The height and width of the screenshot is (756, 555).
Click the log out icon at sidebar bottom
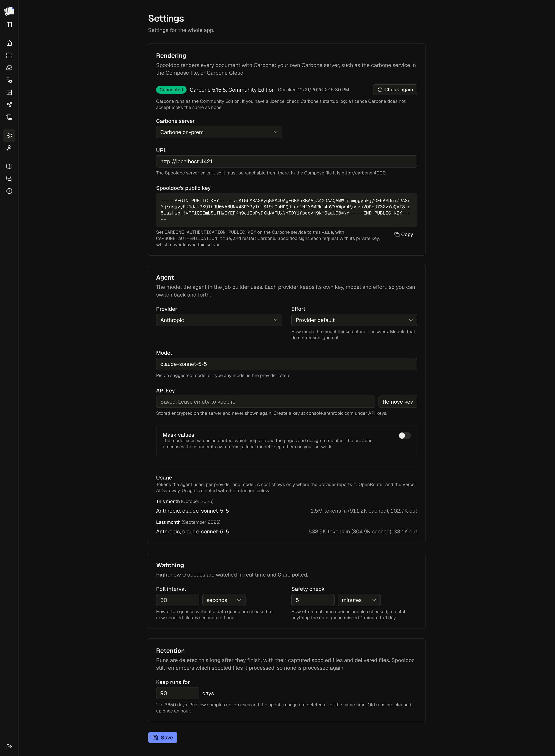click(9, 747)
